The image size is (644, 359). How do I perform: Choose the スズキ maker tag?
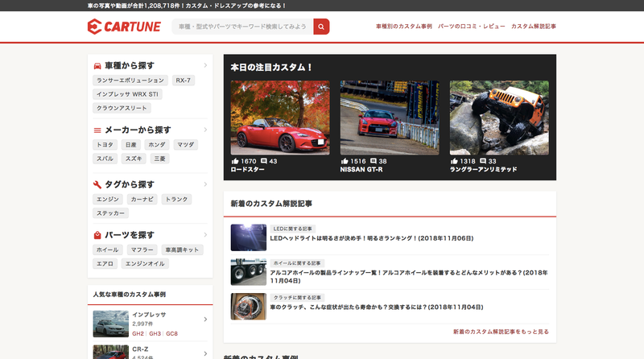[134, 159]
